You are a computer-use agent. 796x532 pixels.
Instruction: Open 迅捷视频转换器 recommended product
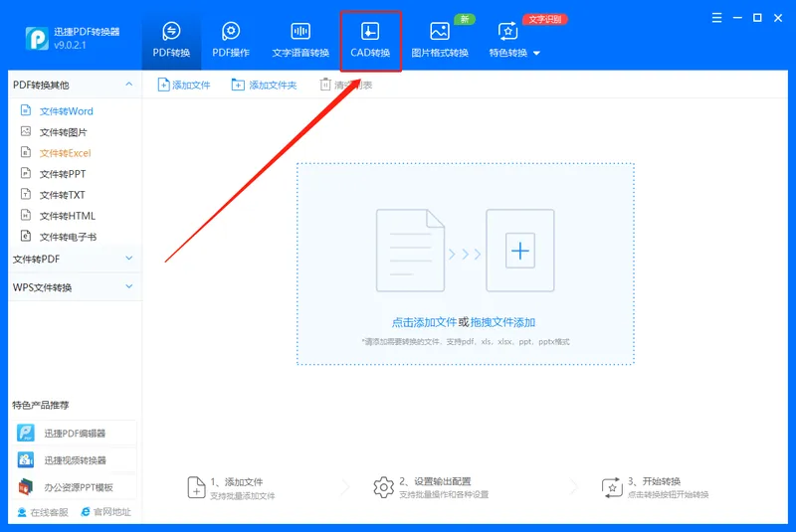(74, 460)
